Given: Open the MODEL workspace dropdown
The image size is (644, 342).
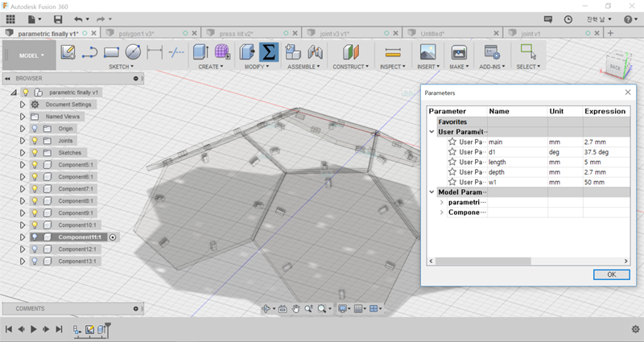Looking at the screenshot, I should 32,56.
